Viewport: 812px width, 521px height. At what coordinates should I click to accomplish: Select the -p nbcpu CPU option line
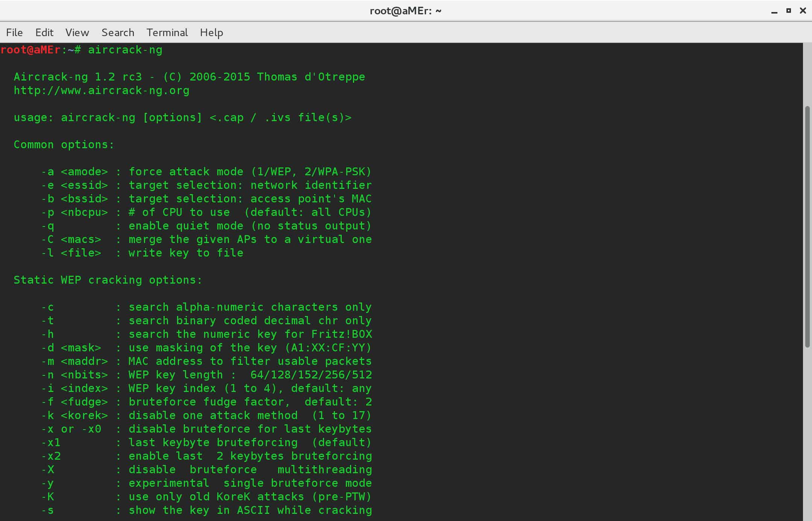click(x=199, y=212)
